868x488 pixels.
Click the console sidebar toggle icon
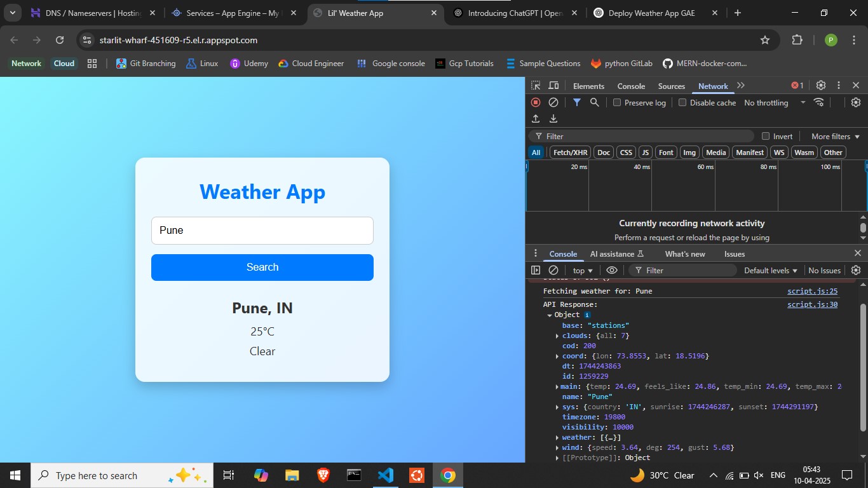click(536, 270)
